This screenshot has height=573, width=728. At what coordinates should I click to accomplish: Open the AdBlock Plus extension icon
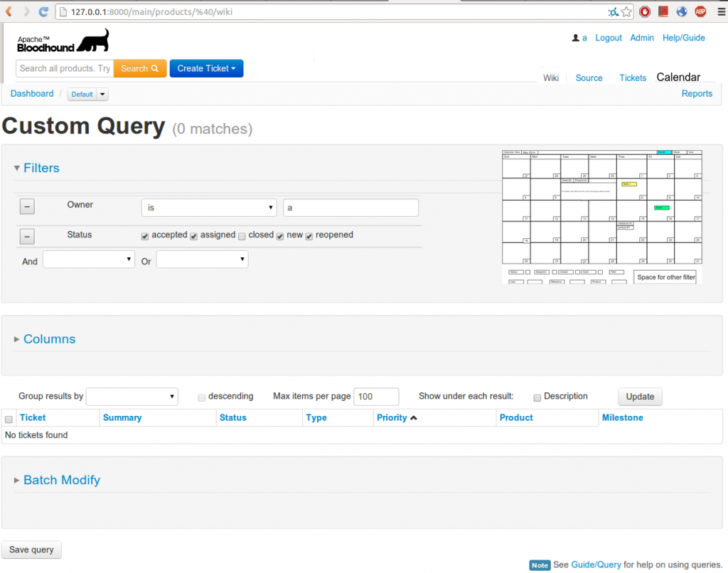[x=700, y=11]
